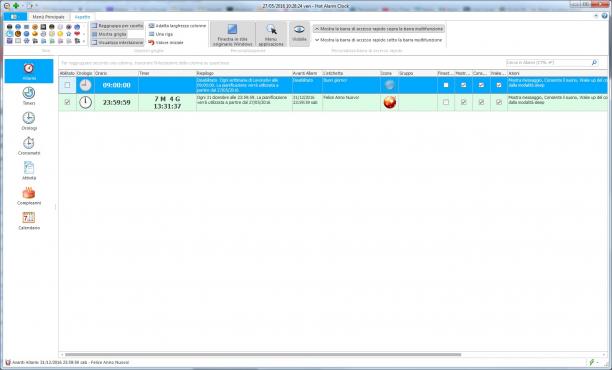Viewport: 612px width, 370px height.
Task: Enable the Abilitato checkbox for the 09:00:00 alarm
Action: click(x=68, y=85)
